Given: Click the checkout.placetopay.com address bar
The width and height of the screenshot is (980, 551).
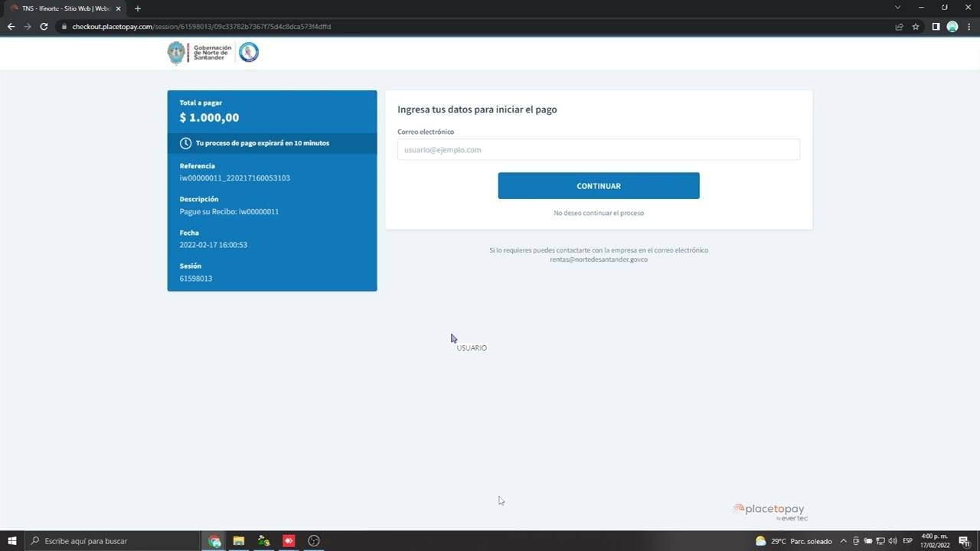Looking at the screenshot, I should (x=475, y=26).
